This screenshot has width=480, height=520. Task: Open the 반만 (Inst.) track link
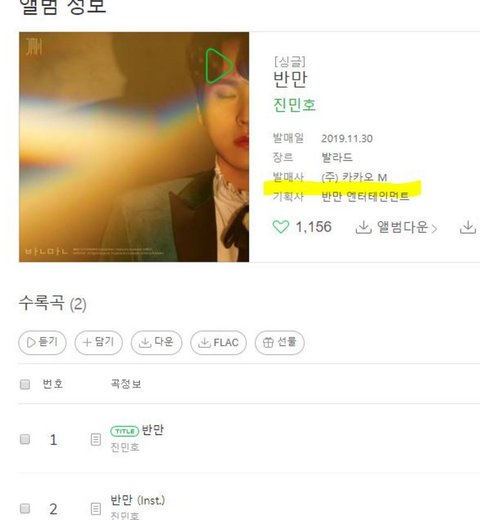tap(138, 500)
